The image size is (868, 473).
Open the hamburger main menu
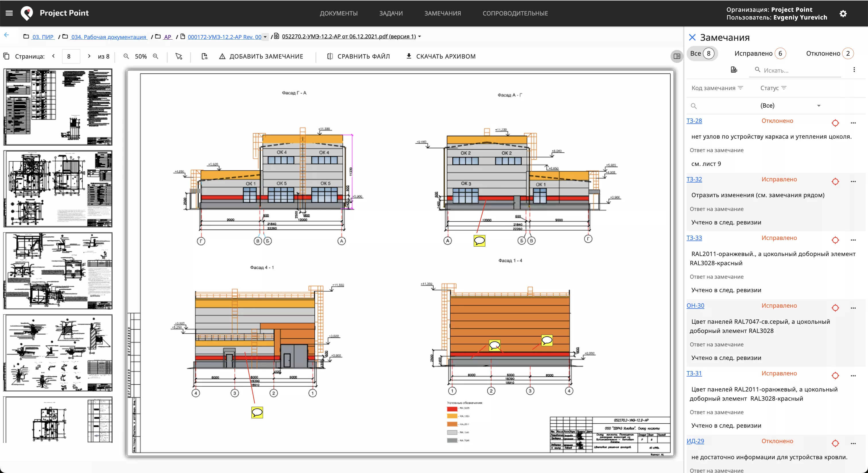[9, 13]
